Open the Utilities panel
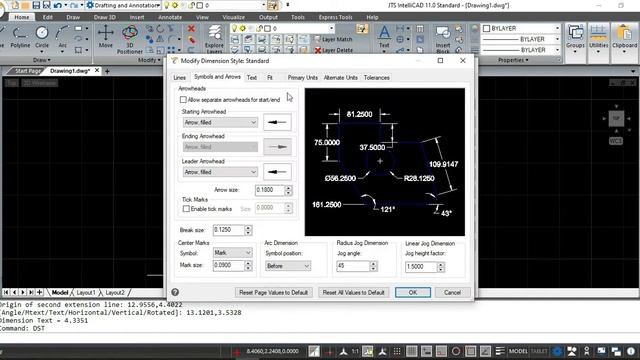Image resolution: width=640 pixels, height=360 pixels. pos(598,39)
